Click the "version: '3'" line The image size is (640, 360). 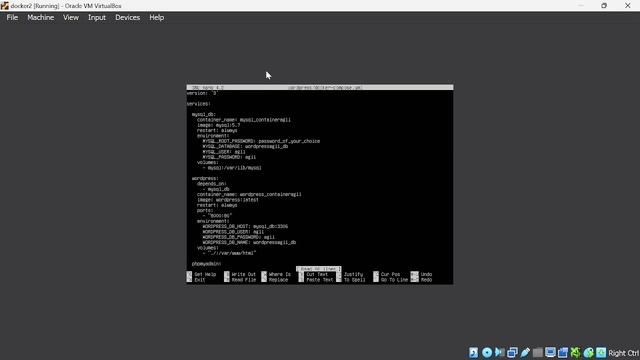[202, 93]
